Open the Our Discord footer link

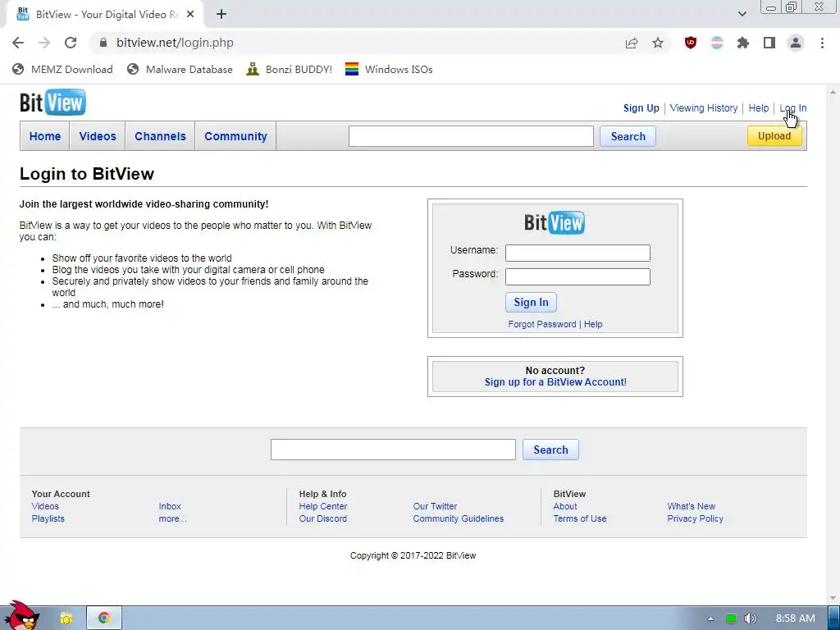[x=323, y=518]
